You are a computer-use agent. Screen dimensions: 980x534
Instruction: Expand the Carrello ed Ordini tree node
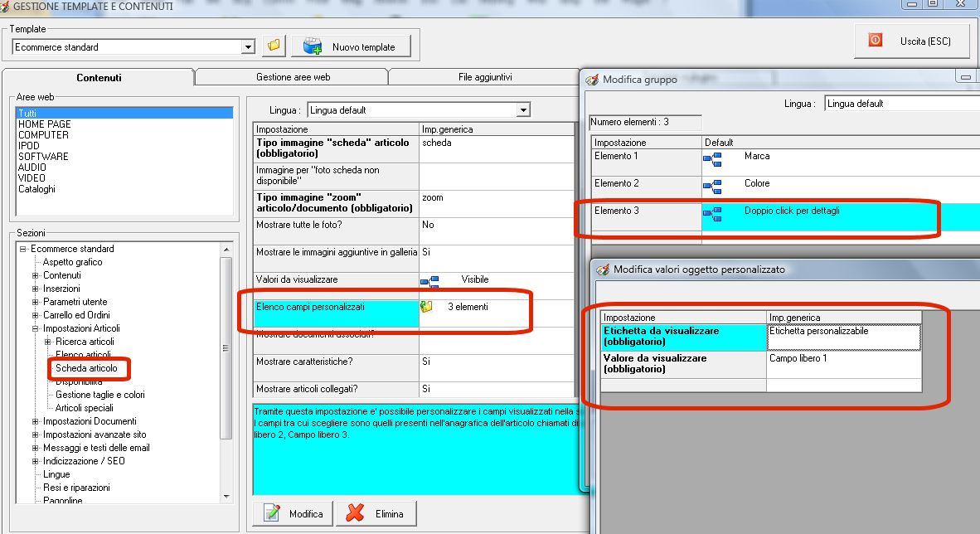coord(36,315)
